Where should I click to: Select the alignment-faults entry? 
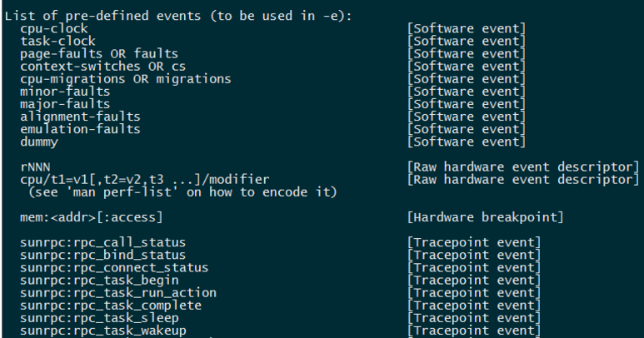[80, 117]
